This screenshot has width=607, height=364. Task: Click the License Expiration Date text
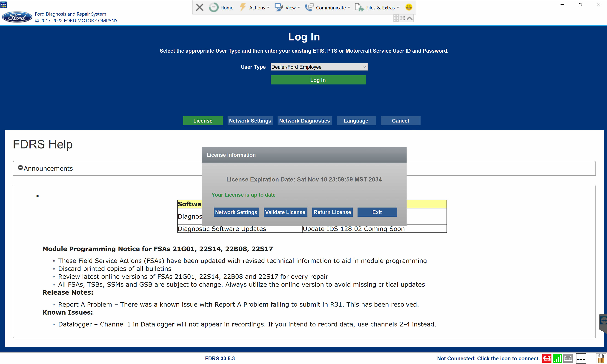coord(304,179)
